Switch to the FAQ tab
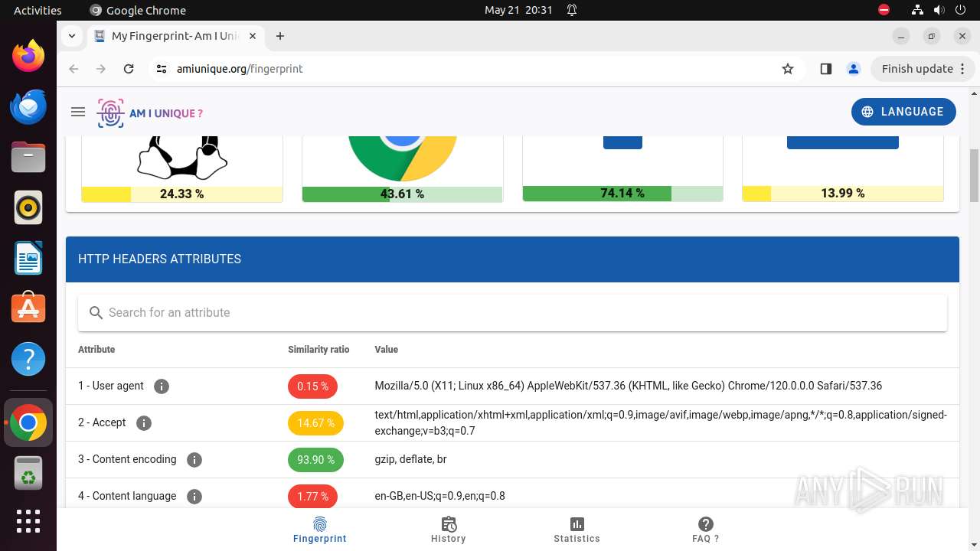The height and width of the screenshot is (551, 980). click(706, 529)
